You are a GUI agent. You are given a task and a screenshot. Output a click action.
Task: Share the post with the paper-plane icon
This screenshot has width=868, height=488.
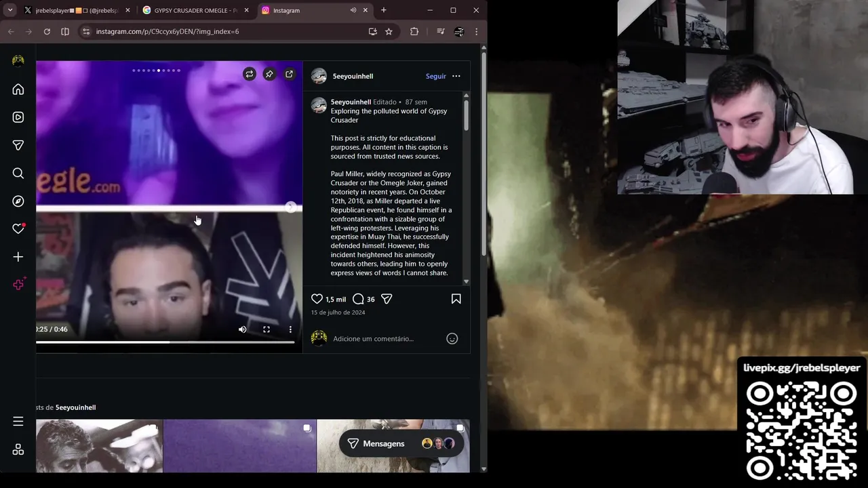[x=387, y=299]
